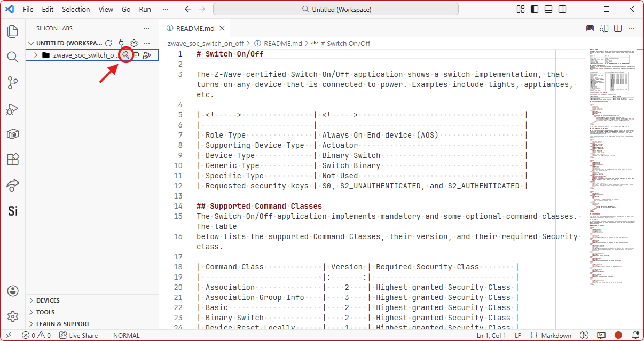Open the Selection menu
The image size is (644, 341).
76,9
